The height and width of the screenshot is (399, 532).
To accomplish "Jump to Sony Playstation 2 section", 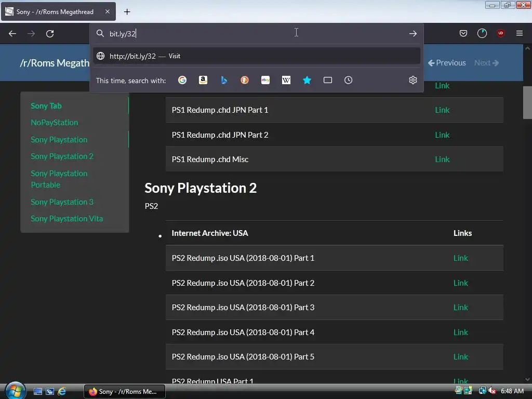I will tap(62, 156).
